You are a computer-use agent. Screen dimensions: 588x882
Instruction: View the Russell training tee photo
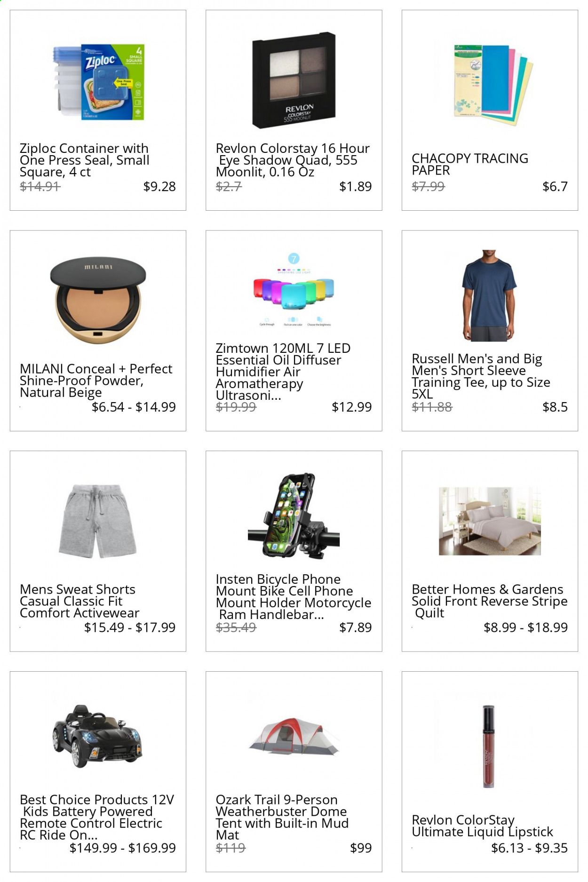tap(489, 295)
